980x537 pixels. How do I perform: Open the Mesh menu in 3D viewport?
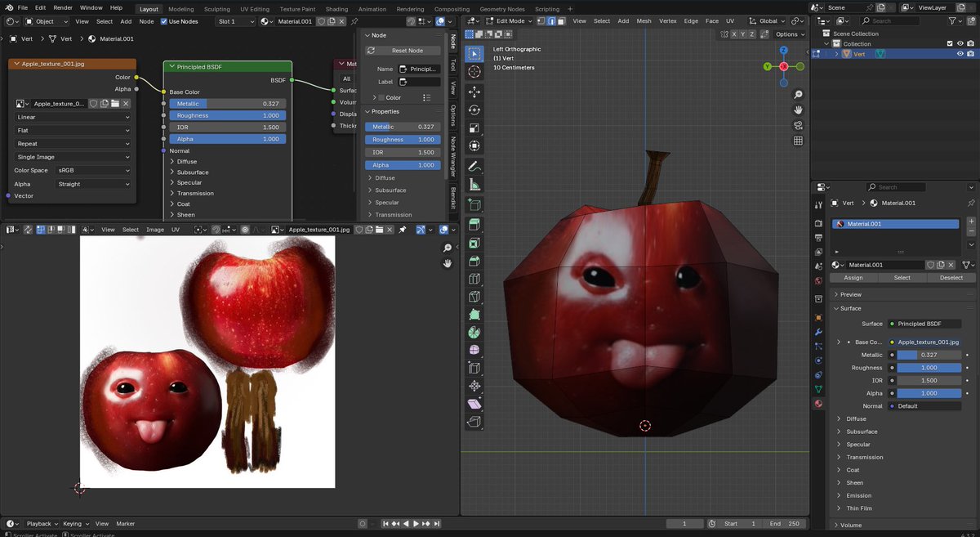(644, 21)
